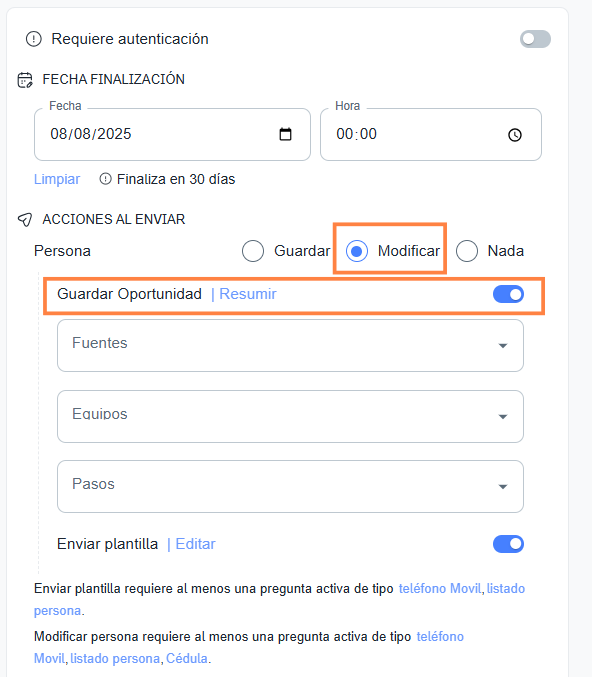Screen dimensions: 592x677
Task: Click the Resumir link
Action: (x=248, y=294)
